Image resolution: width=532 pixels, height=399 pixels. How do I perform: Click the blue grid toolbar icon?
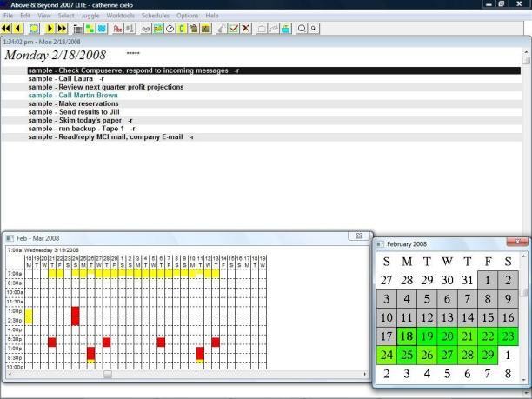pyautogui.click(x=102, y=29)
